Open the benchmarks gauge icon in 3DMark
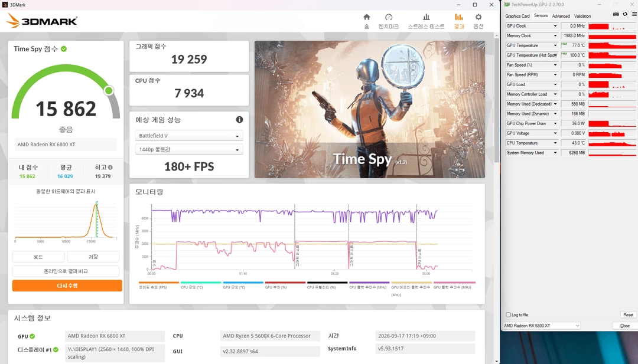Screen dimensions: 638x364 click(x=389, y=17)
